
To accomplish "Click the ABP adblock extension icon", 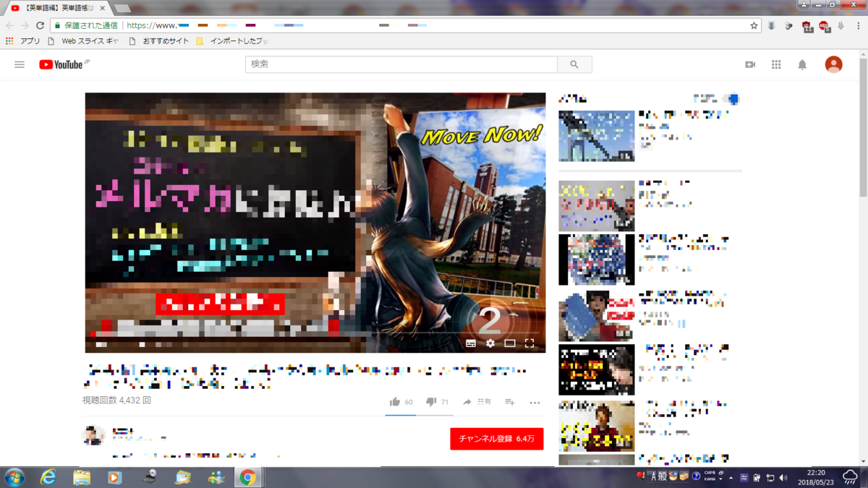I will 824,26.
